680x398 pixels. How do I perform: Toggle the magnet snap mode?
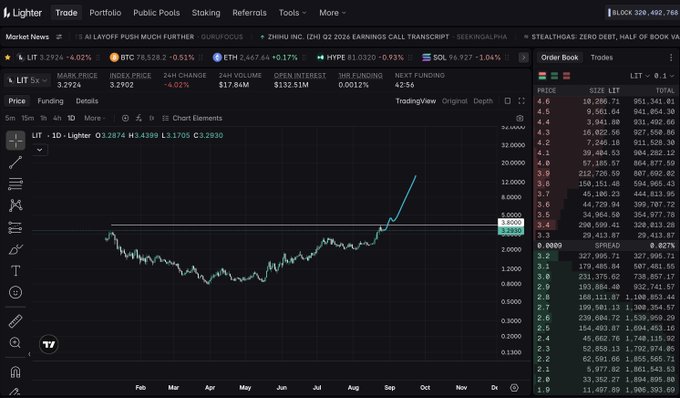(15, 372)
